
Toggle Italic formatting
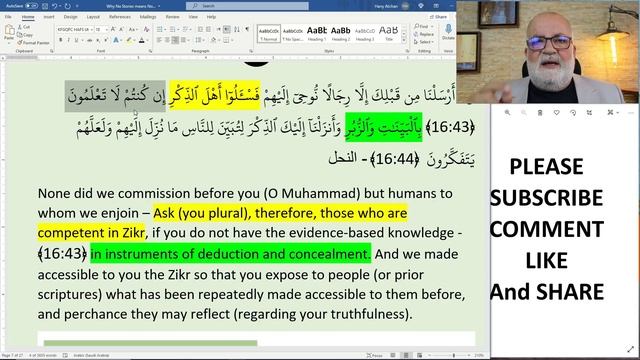pos(68,40)
